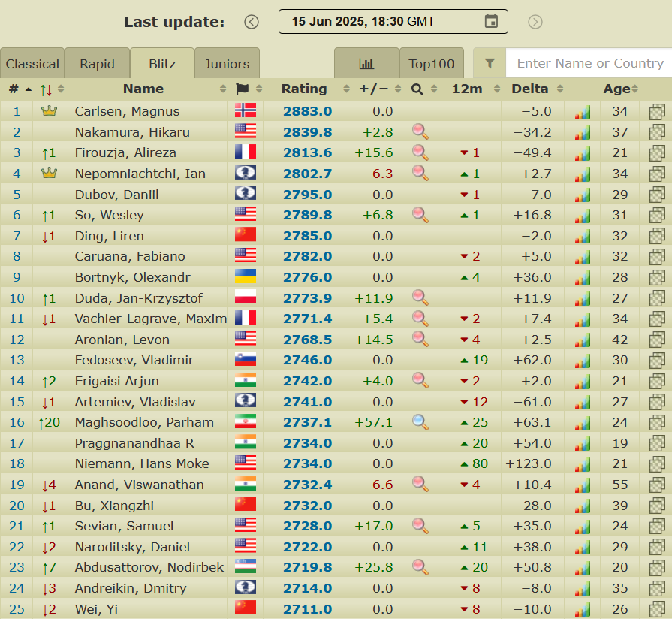Open Nakamura's games magnifier icon
The width and height of the screenshot is (672, 619).
click(x=420, y=131)
